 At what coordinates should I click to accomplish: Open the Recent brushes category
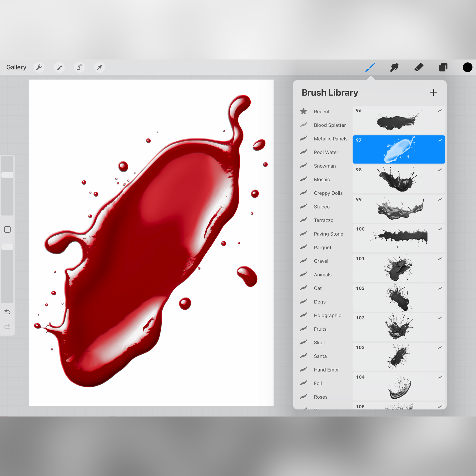pyautogui.click(x=321, y=112)
